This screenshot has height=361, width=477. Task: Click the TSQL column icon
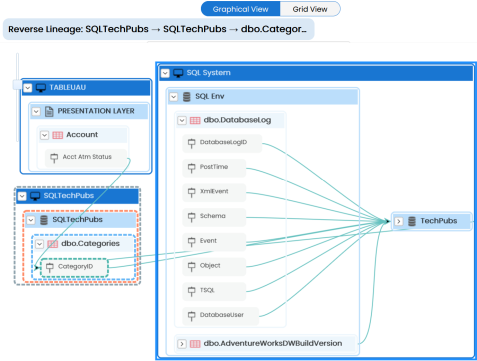(192, 291)
